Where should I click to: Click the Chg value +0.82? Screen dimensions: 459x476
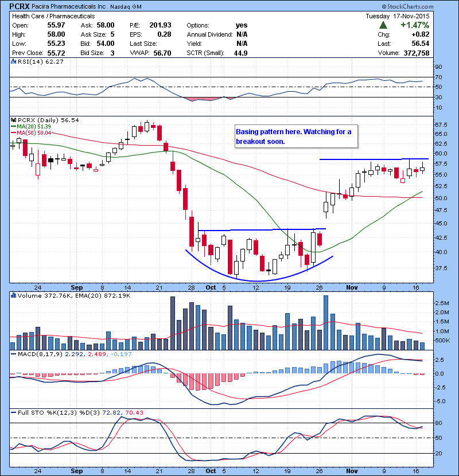pyautogui.click(x=421, y=34)
